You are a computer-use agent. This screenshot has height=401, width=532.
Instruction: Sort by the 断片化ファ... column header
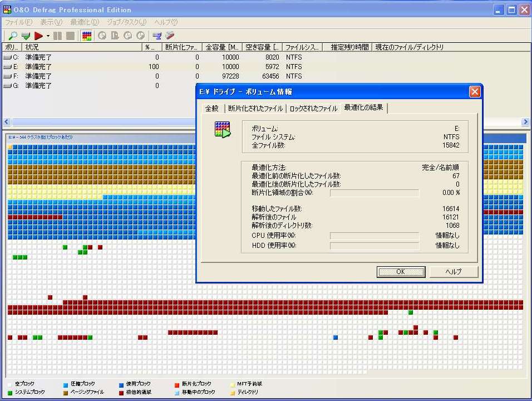[182, 47]
